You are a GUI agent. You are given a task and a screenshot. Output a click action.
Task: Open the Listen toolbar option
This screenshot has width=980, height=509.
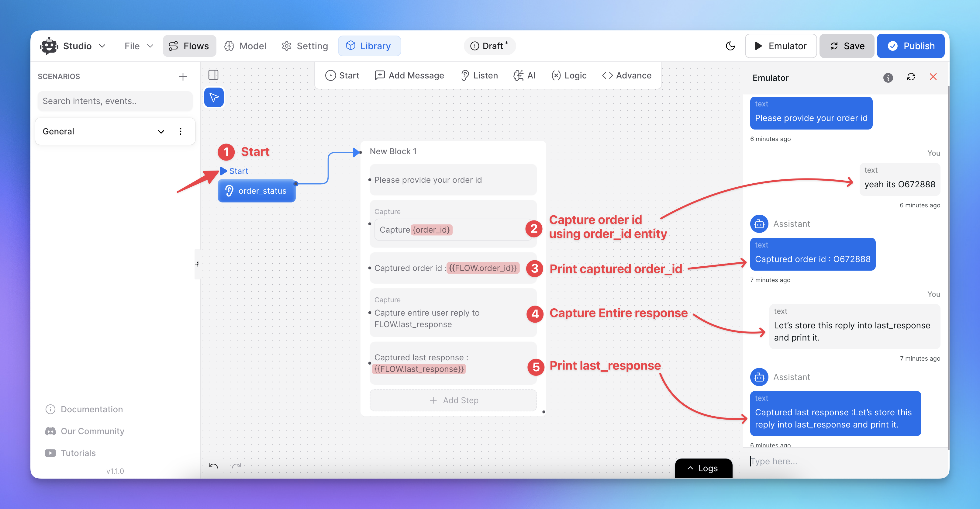(479, 75)
